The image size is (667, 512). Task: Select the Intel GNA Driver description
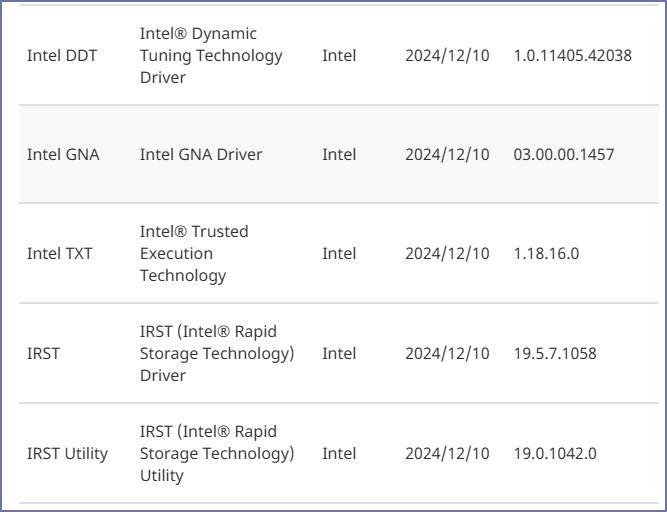pyautogui.click(x=201, y=154)
